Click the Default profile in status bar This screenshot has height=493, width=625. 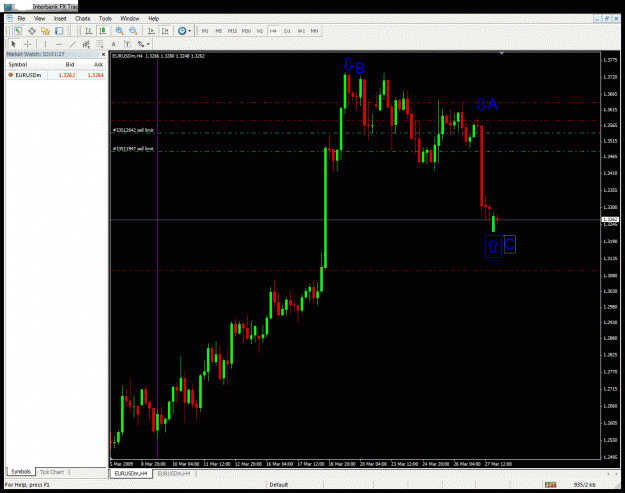click(x=279, y=485)
